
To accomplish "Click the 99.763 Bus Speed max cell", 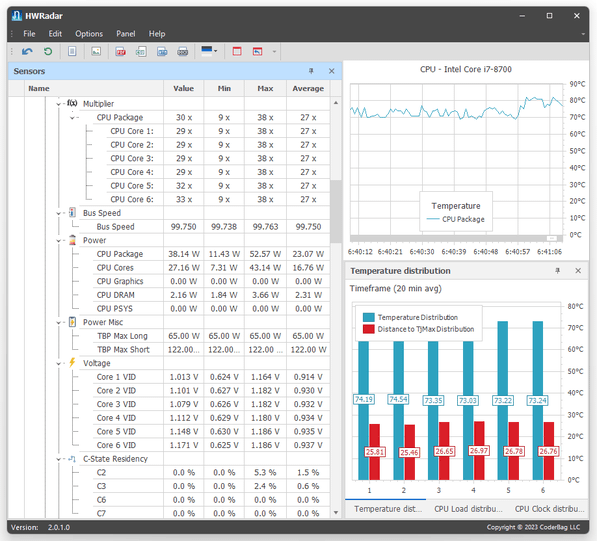I will click(265, 227).
